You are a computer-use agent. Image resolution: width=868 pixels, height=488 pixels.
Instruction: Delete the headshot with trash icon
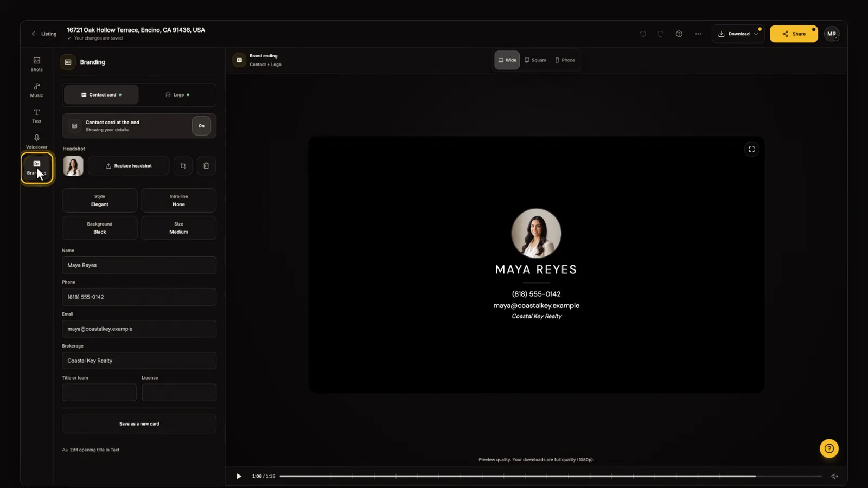[206, 166]
